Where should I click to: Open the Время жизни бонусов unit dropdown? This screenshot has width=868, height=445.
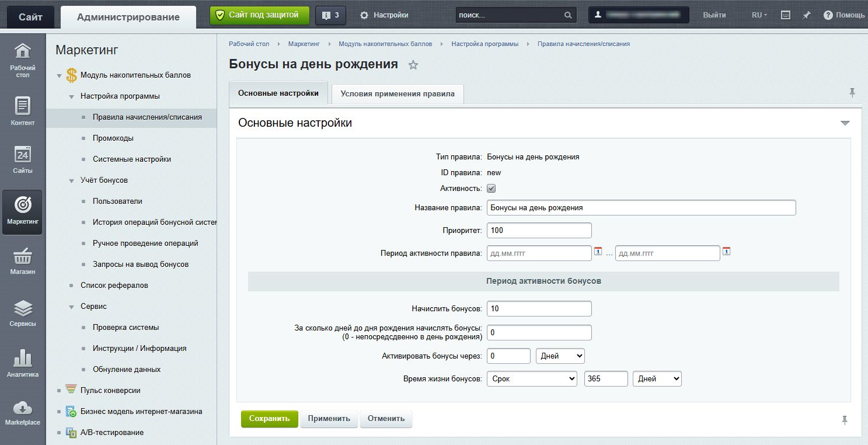point(657,379)
